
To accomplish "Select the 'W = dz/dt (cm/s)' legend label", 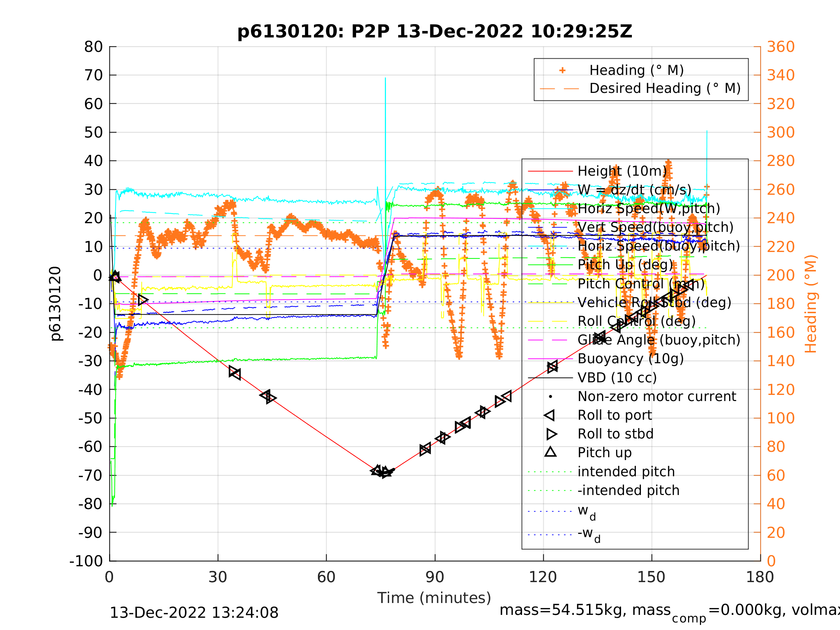I will 634,190.
